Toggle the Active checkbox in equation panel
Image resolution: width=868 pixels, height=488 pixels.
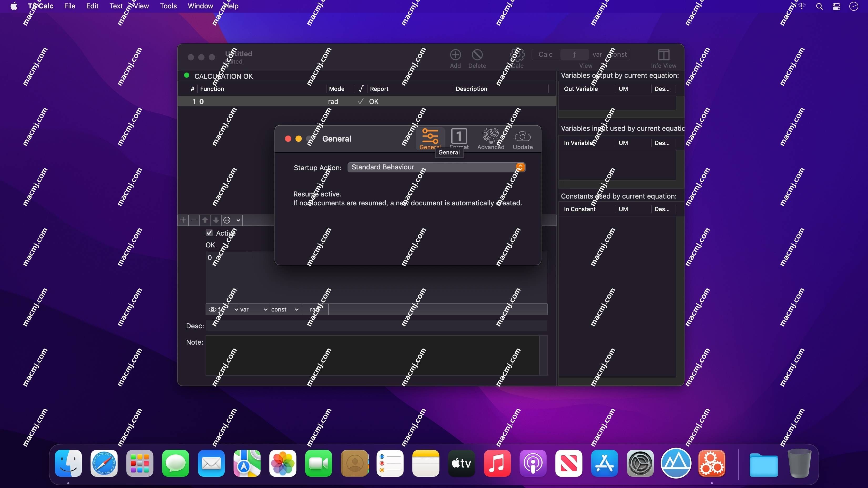click(x=209, y=232)
